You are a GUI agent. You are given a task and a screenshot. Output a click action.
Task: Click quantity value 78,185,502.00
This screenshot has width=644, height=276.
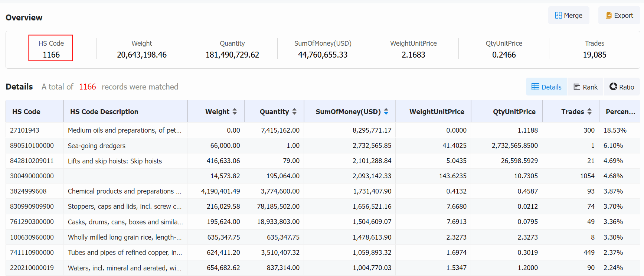click(x=278, y=207)
